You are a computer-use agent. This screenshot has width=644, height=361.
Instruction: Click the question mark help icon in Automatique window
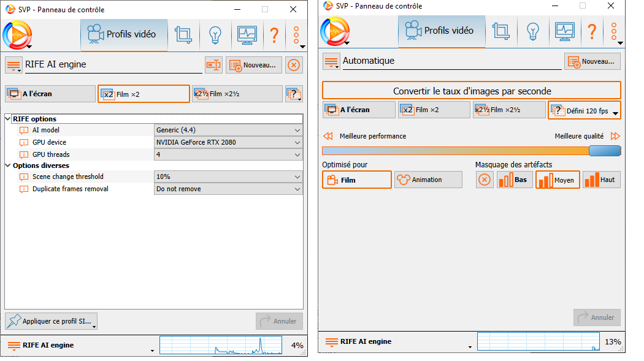tap(592, 31)
